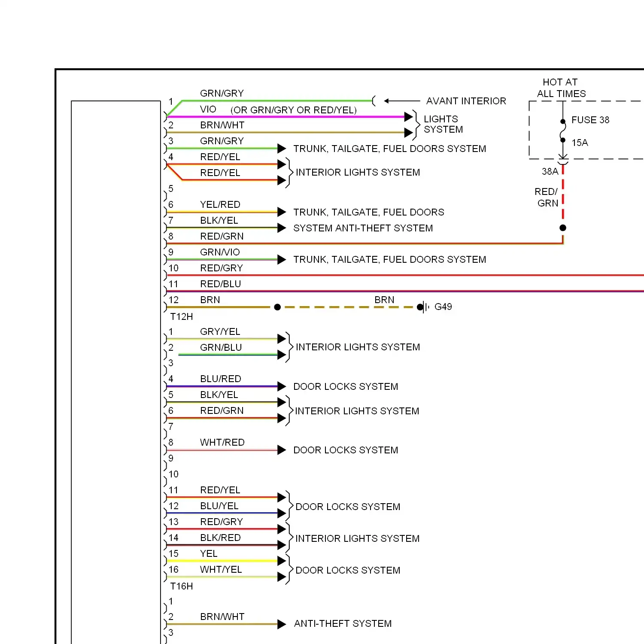Click the YEL/RED wire label

220,204
